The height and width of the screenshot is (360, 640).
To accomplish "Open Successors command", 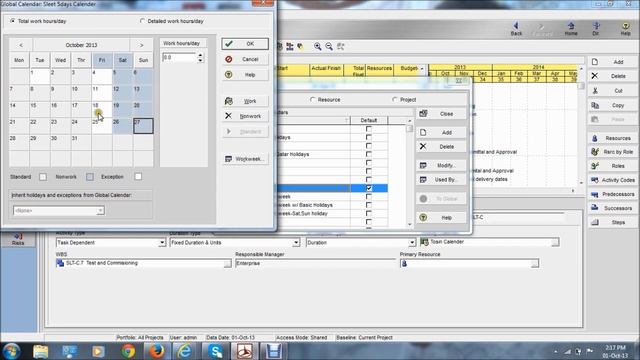I will pos(612,208).
